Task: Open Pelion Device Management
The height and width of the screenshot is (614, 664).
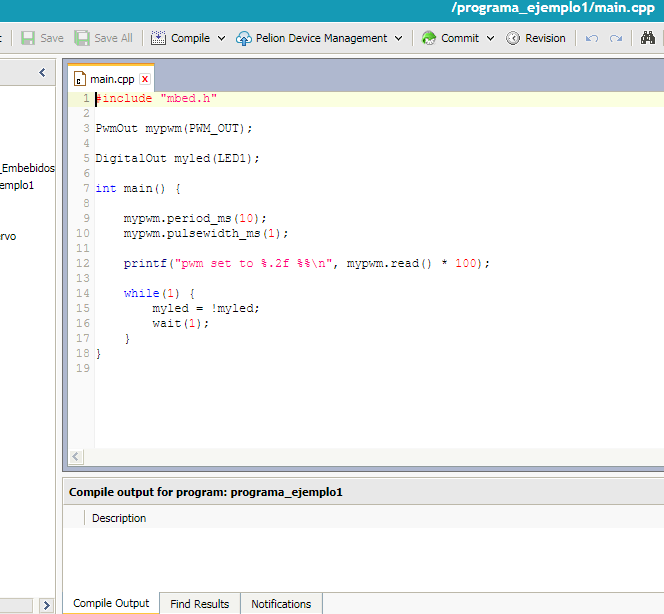Action: [311, 38]
